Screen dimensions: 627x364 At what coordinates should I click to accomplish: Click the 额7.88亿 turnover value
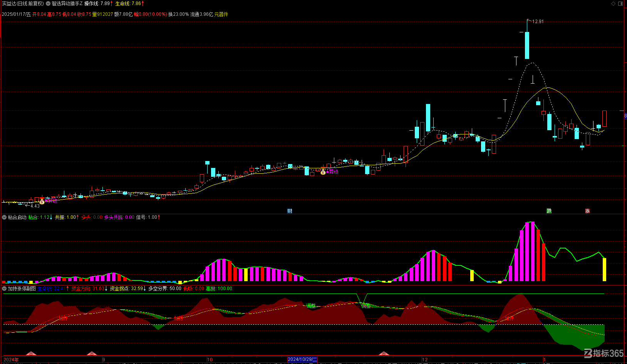123,14
